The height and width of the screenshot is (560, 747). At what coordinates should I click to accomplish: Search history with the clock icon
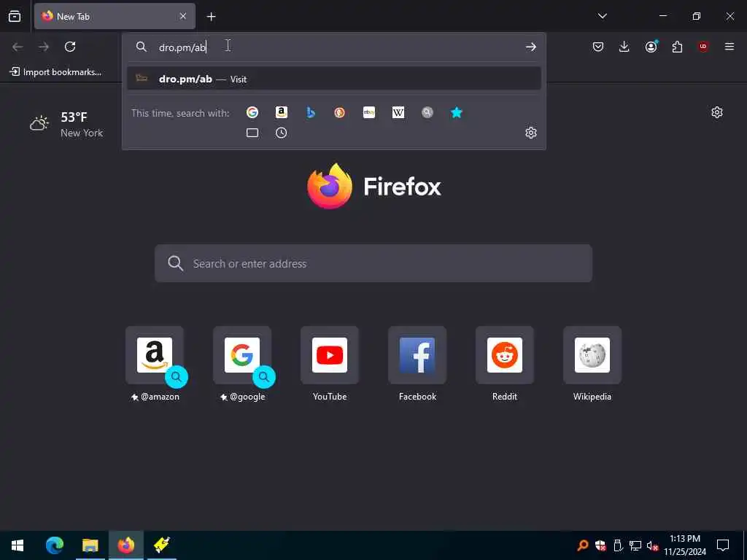click(x=282, y=133)
